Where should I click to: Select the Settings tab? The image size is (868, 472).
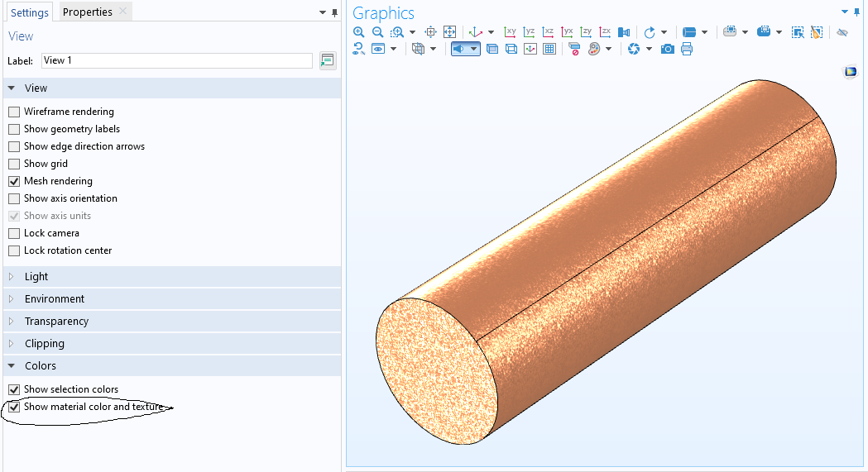click(x=29, y=12)
